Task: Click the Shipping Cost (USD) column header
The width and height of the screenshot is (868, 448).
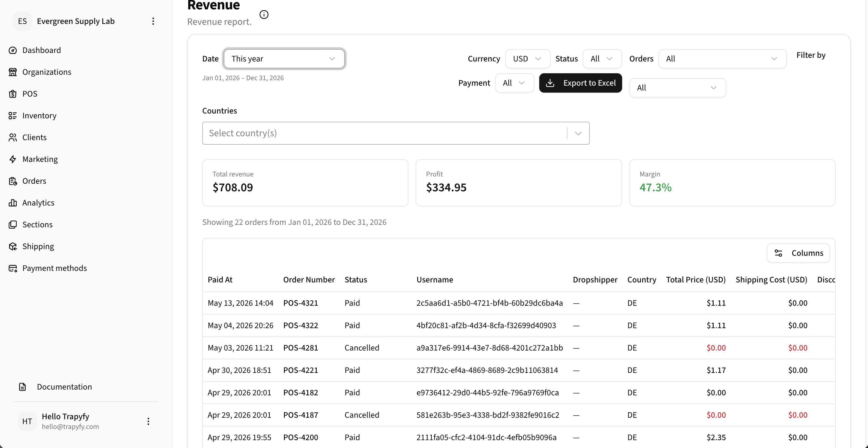Action: coord(771,280)
